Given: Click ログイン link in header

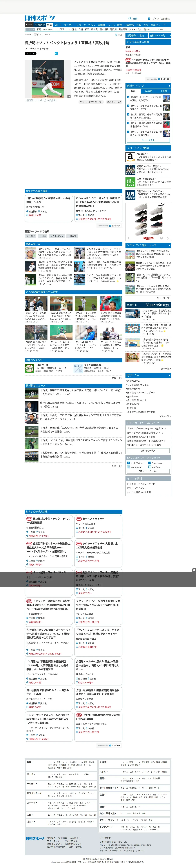Looking at the screenshot, I should click(155, 19).
